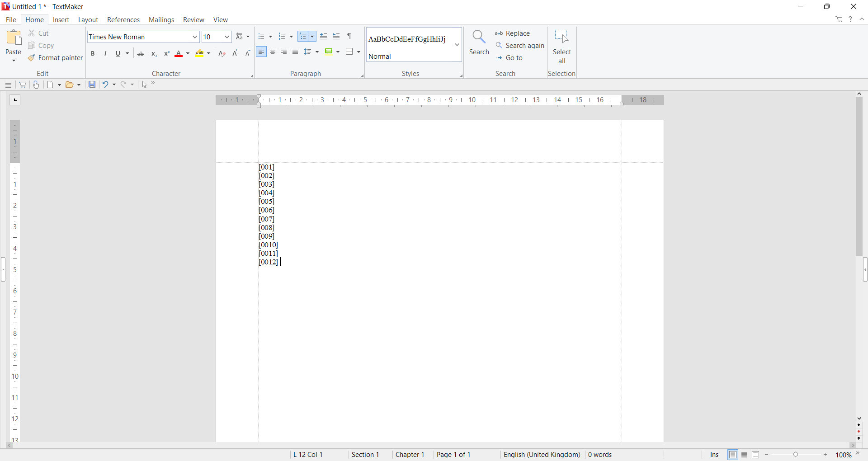Screen dimensions: 868x461
Task: Click the Save document icon
Action: coord(92,85)
